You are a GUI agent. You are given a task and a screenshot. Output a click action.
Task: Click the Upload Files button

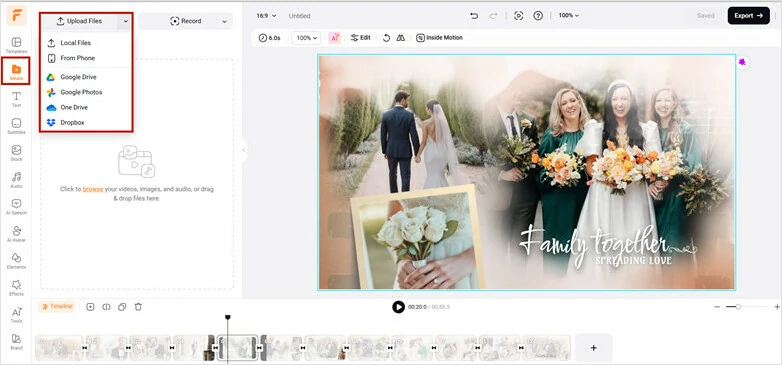point(79,21)
